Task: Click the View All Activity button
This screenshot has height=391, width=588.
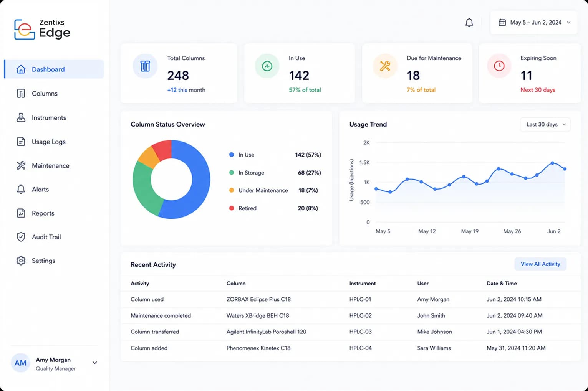Action: pyautogui.click(x=540, y=264)
